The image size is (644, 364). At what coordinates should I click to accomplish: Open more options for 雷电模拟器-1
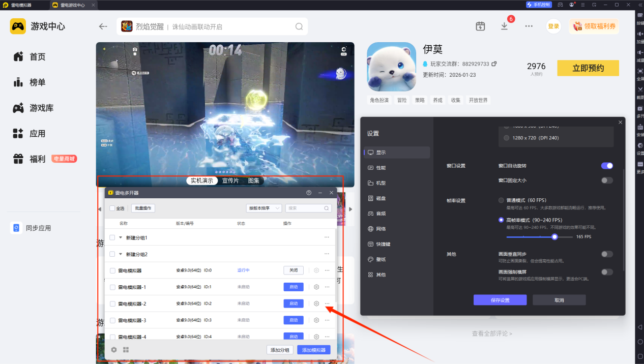327,287
